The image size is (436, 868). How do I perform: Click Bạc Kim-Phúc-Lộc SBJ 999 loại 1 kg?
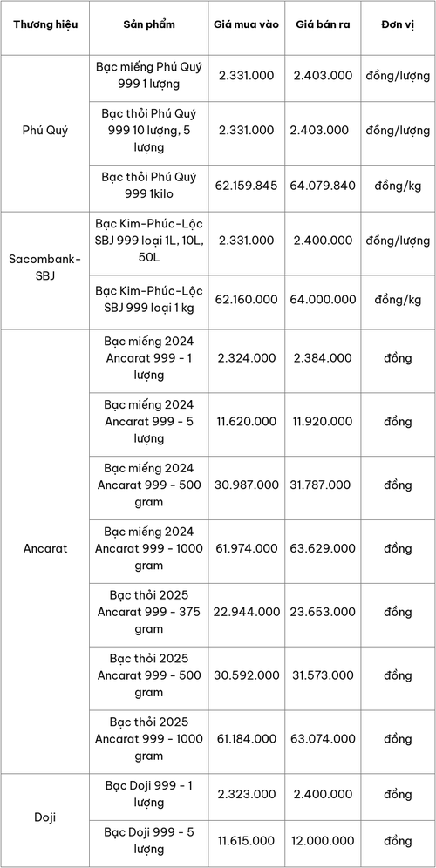(x=149, y=300)
